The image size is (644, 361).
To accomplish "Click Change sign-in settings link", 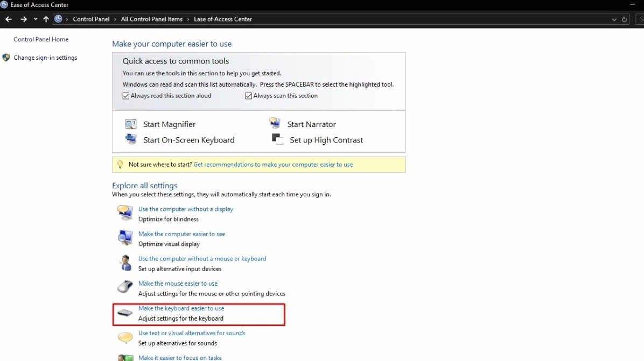I will 45,58.
